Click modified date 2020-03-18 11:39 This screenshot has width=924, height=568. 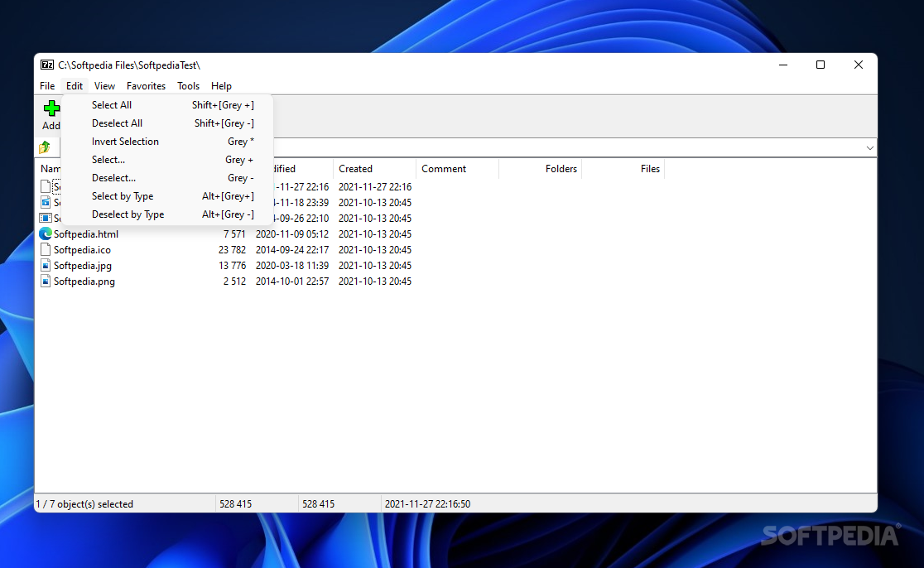292,266
